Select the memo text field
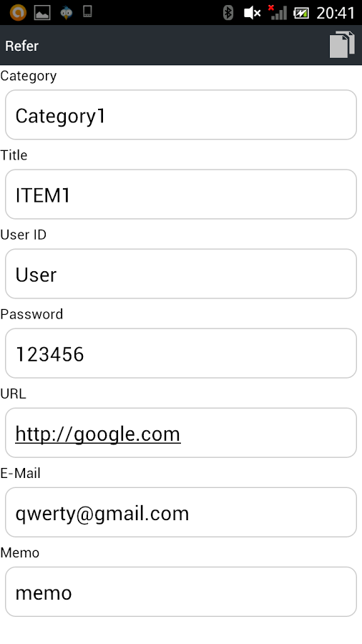The image size is (362, 644). click(181, 592)
